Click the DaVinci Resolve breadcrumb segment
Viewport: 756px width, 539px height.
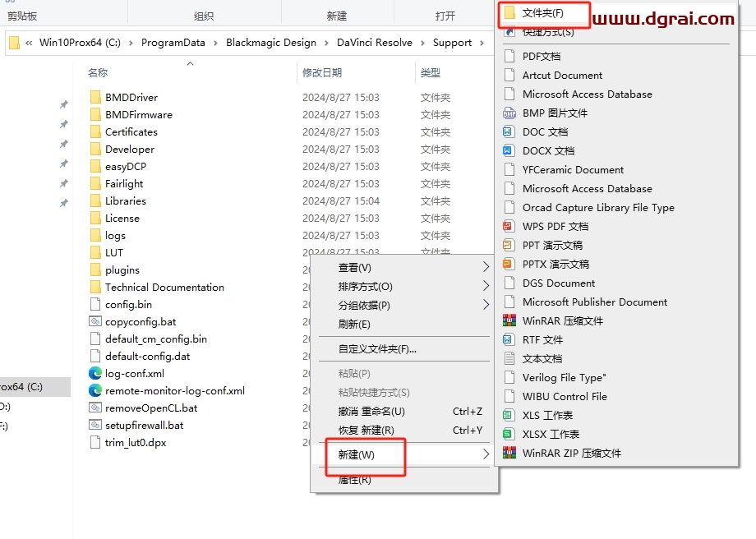point(374,43)
